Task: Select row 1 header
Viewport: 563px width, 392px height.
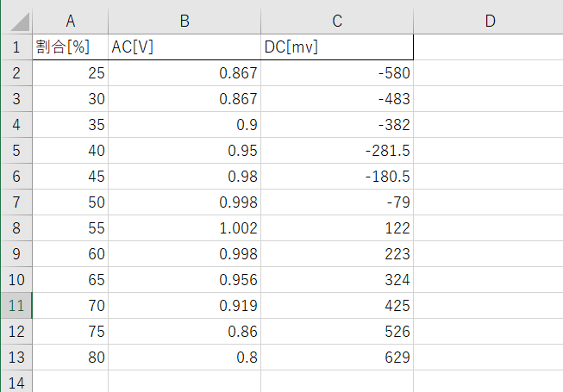Action: point(16,47)
